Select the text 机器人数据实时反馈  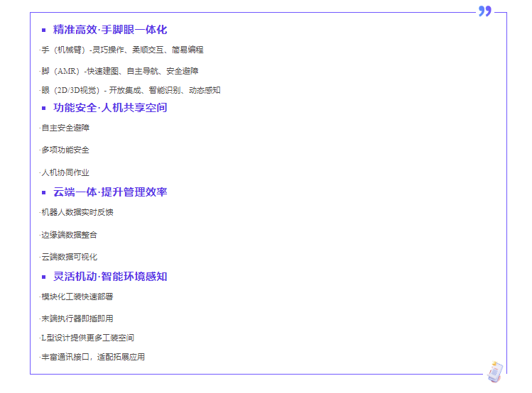point(77,212)
